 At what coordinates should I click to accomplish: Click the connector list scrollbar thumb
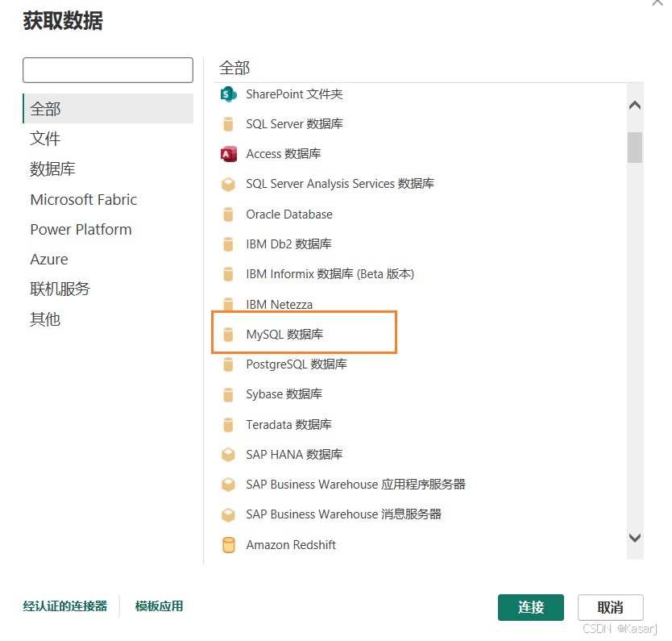pos(635,148)
